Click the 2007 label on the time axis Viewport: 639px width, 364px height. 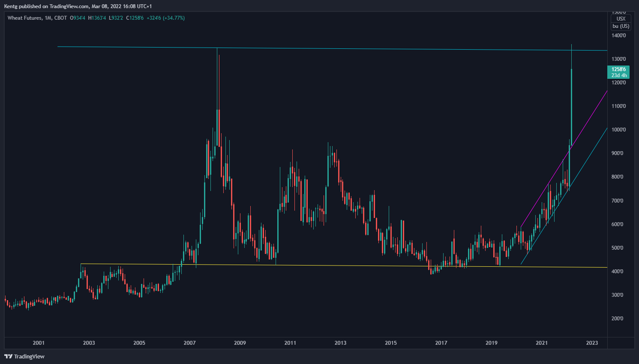pos(189,343)
